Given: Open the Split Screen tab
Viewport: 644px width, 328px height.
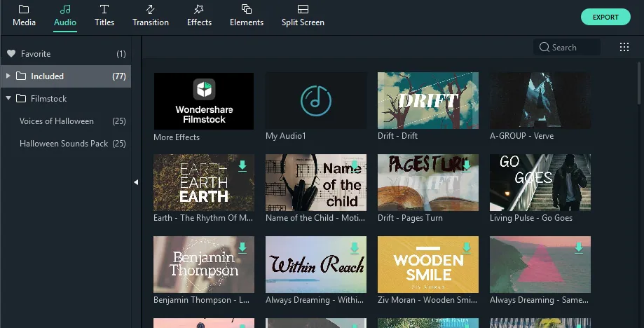Looking at the screenshot, I should [x=303, y=15].
